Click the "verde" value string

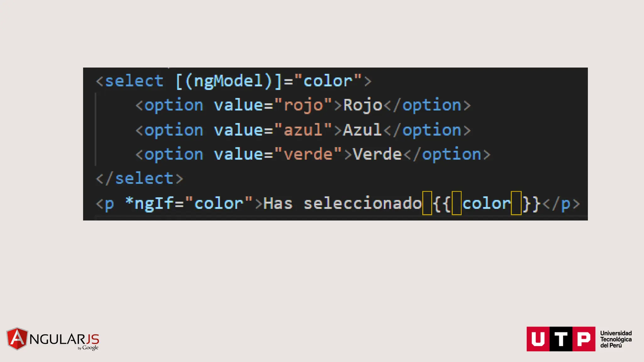click(x=308, y=154)
